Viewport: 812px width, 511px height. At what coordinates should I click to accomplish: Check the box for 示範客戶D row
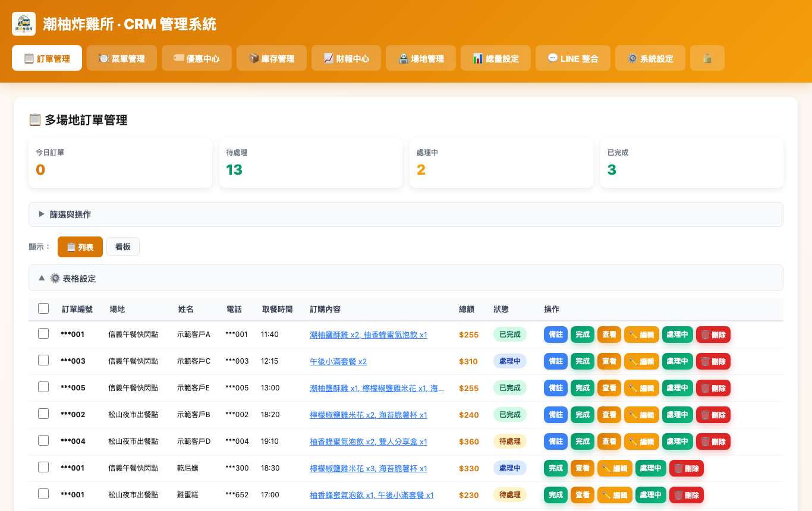pyautogui.click(x=43, y=440)
